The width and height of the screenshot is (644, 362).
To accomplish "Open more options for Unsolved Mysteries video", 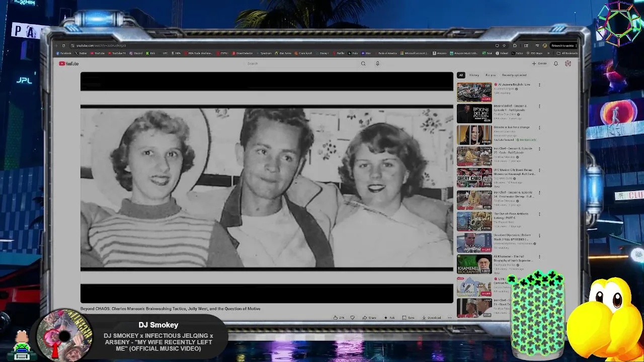I will coord(539,236).
